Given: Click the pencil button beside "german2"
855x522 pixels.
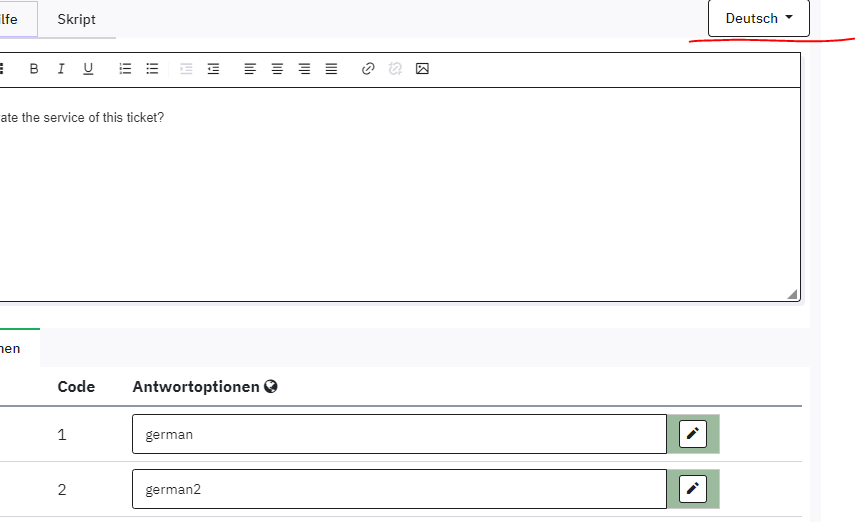Looking at the screenshot, I should coord(692,489).
